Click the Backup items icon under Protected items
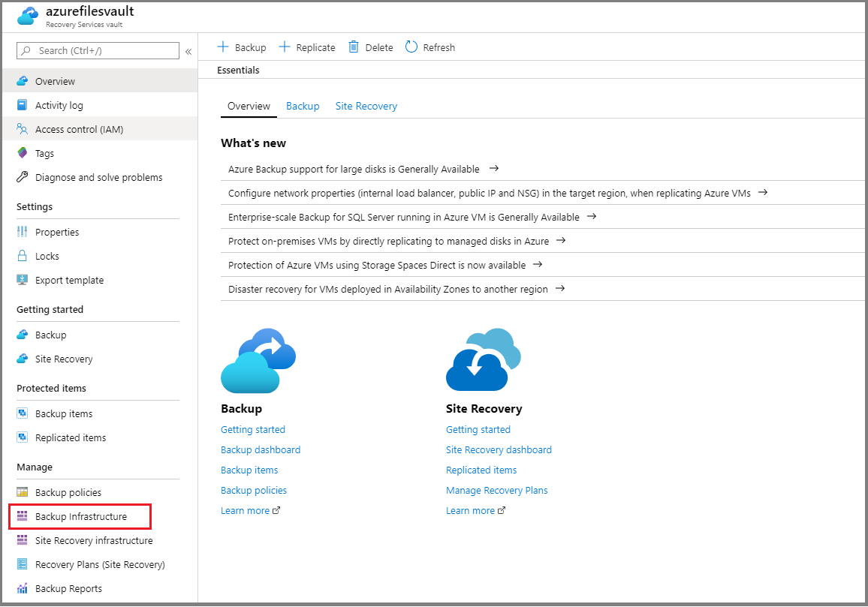Viewport: 868px width, 607px height. click(x=22, y=413)
